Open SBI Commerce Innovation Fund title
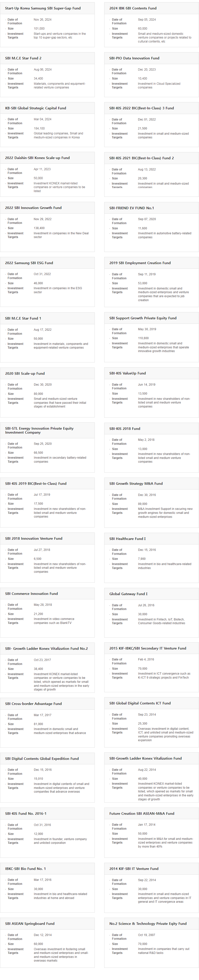 click(x=32, y=593)
